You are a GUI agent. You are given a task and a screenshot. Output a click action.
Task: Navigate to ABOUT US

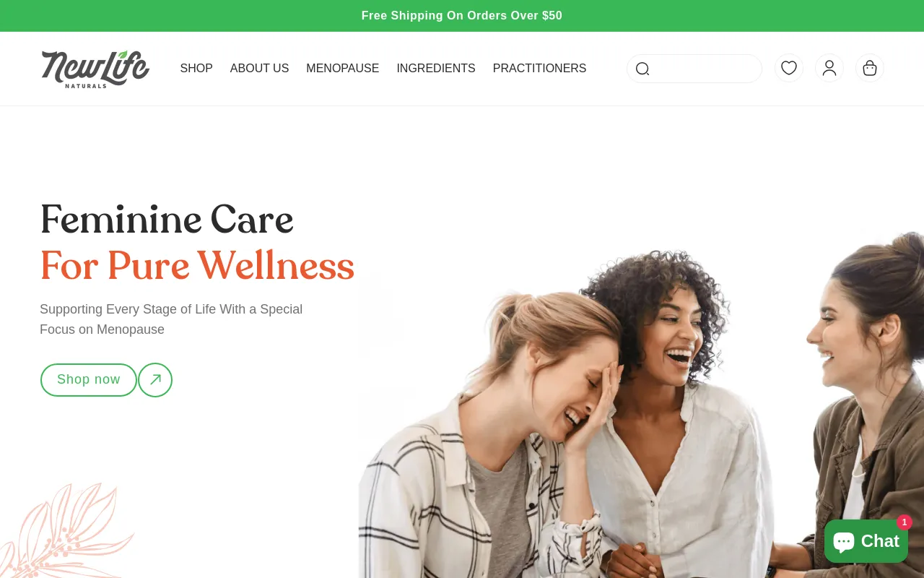click(259, 69)
